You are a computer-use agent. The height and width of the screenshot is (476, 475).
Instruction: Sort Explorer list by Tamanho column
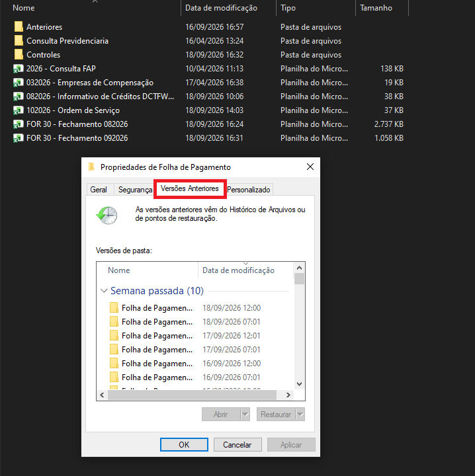click(x=376, y=8)
